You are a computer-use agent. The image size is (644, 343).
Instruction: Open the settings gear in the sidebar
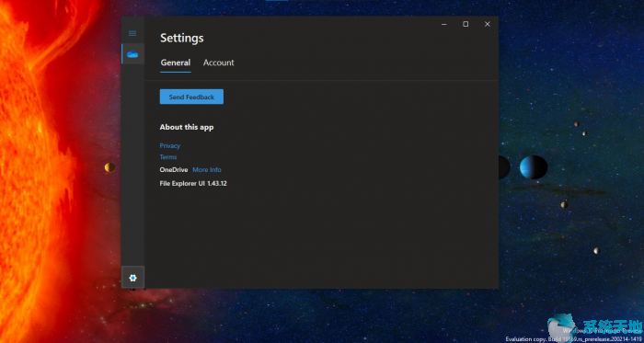click(x=132, y=278)
